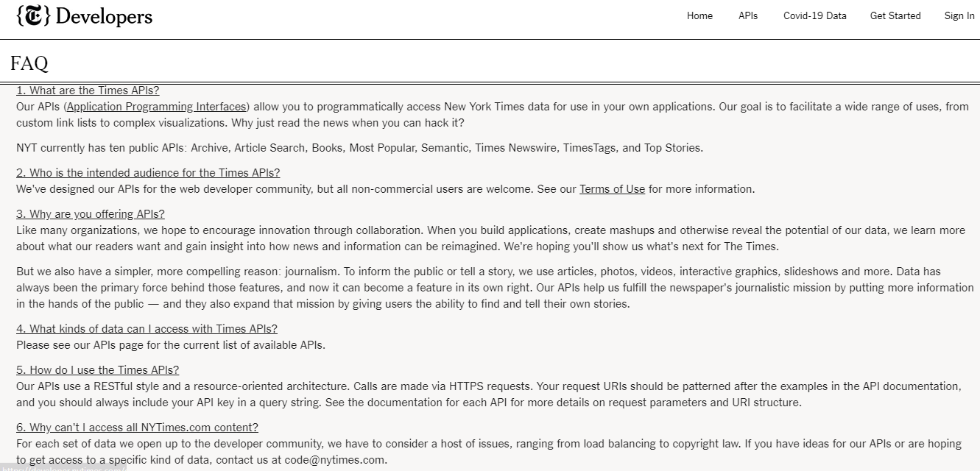Viewport: 980px width, 471px height.
Task: Select question 1 What are the Times APIs
Action: (88, 91)
